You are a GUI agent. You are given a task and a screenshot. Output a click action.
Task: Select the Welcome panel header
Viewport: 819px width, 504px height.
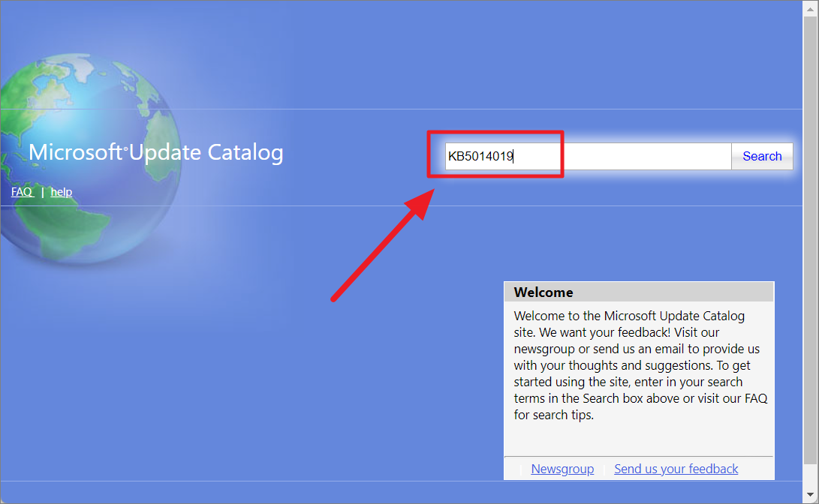(639, 292)
